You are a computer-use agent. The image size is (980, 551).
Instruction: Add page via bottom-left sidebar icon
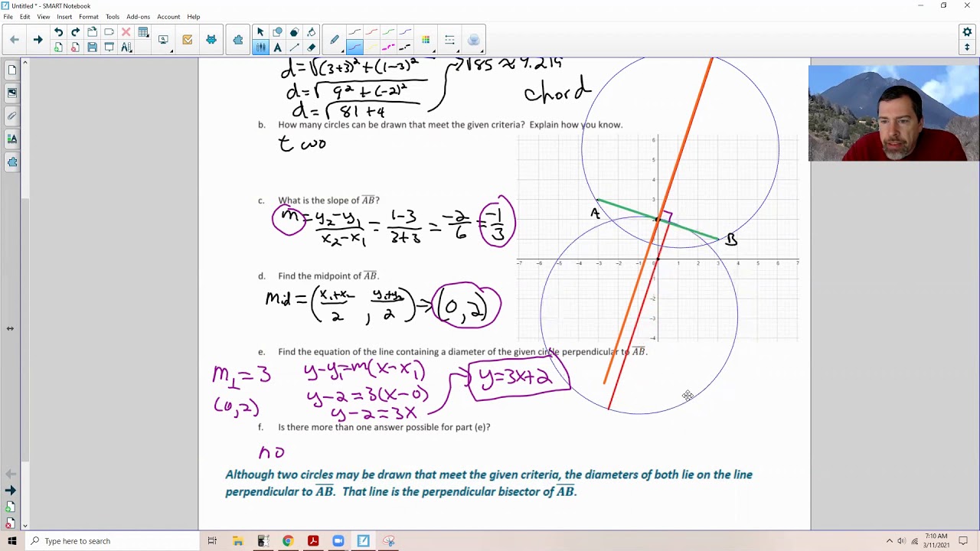click(11, 507)
